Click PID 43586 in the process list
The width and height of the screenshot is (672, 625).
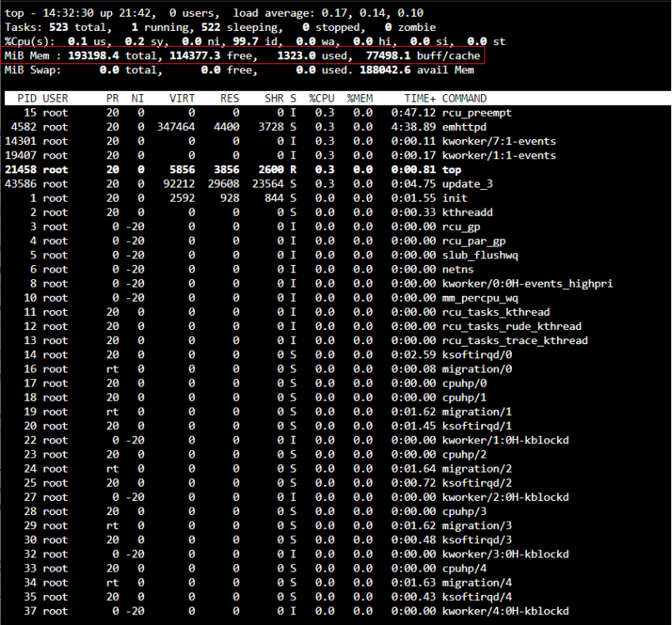coord(21,184)
